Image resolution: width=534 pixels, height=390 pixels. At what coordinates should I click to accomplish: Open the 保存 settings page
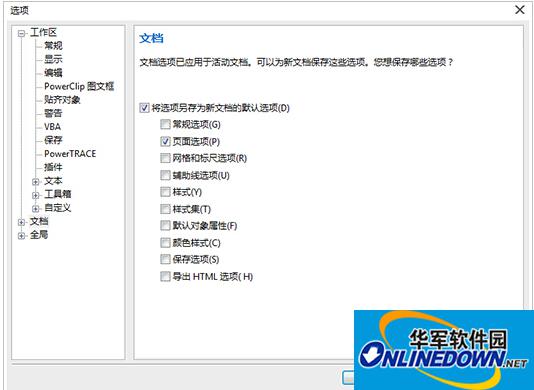[53, 140]
